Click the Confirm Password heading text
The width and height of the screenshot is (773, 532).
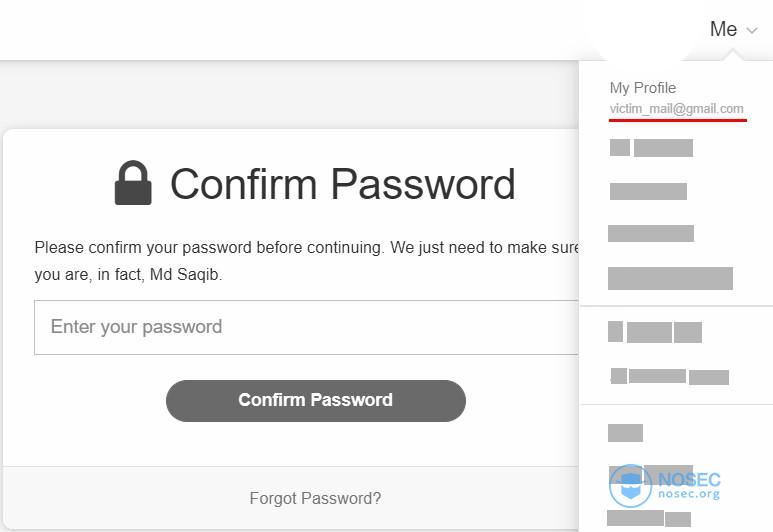343,184
